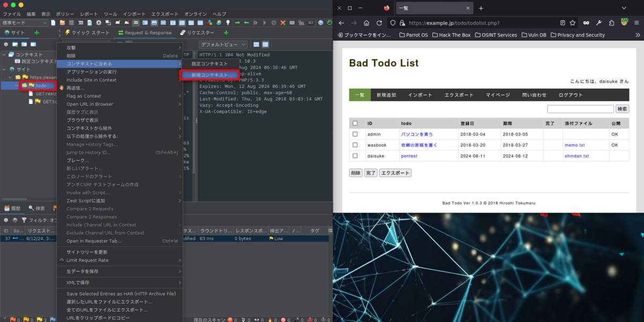This screenshot has height=322, width=644.
Task: Open Firefox hamburger menu
Action: 636,23
